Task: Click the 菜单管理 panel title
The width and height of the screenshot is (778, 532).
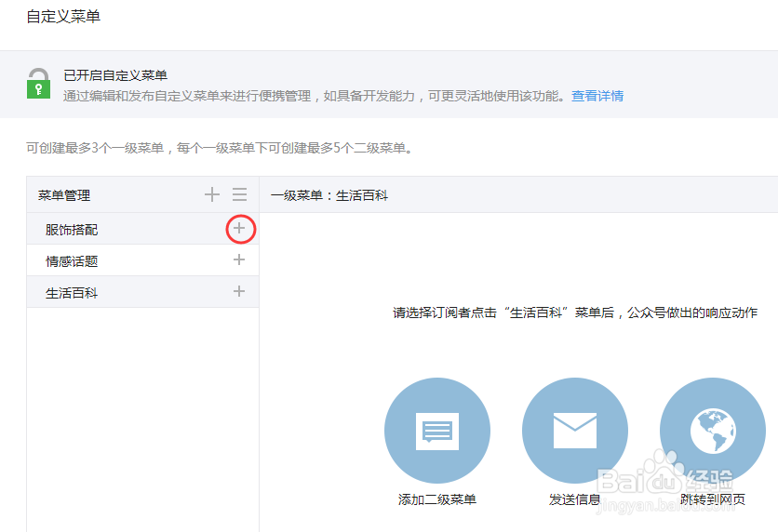Action: [x=64, y=195]
